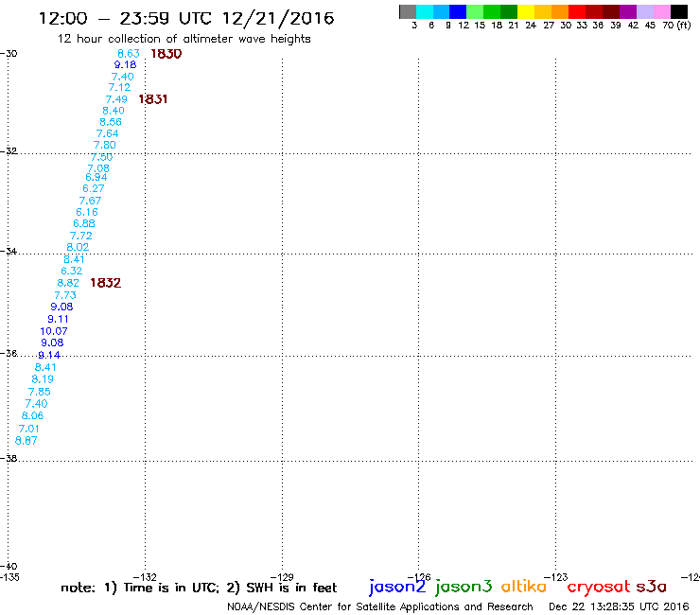Click the 1831 time marker
This screenshot has height=615, width=700.
coord(152,99)
